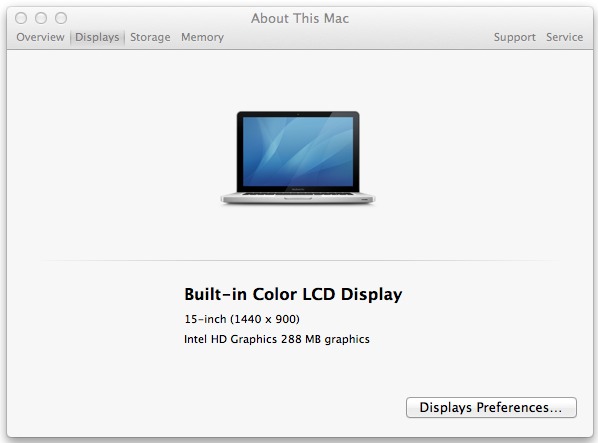598x443 pixels.
Task: Click the 15-inch (1440 x 900) resolution text
Action: (242, 319)
